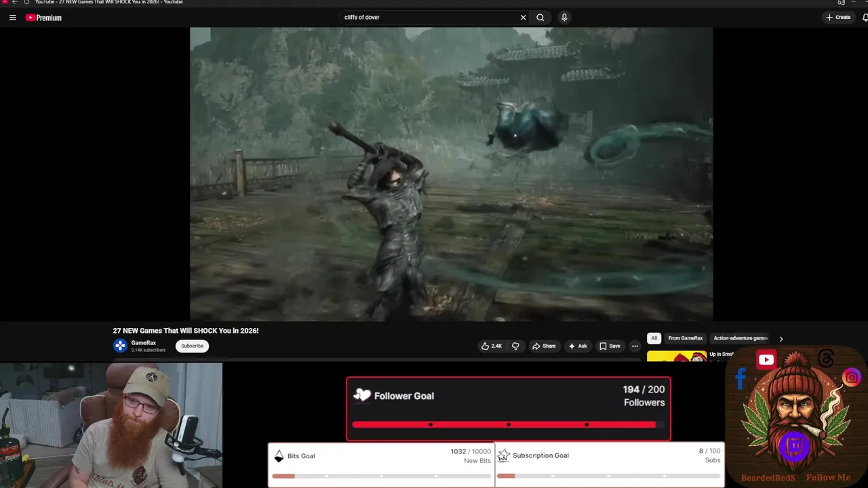868x488 pixels.
Task: Open the Ask AI sparkle button
Action: pyautogui.click(x=578, y=346)
